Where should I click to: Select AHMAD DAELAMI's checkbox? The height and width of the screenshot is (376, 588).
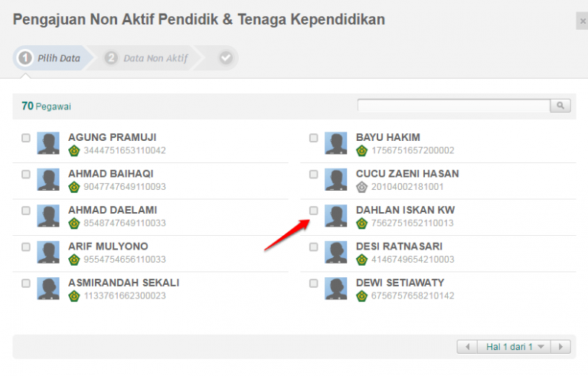click(x=26, y=211)
